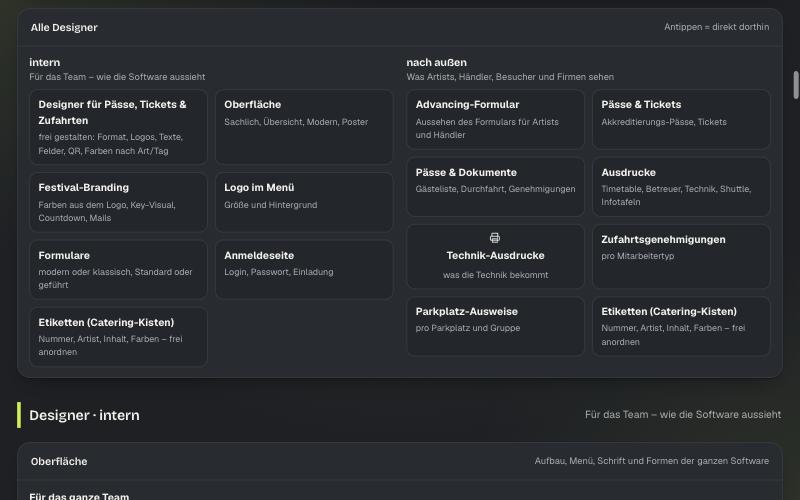Click the 'Antippen = direkt dorthin' hint
The height and width of the screenshot is (500, 800).
coord(716,27)
